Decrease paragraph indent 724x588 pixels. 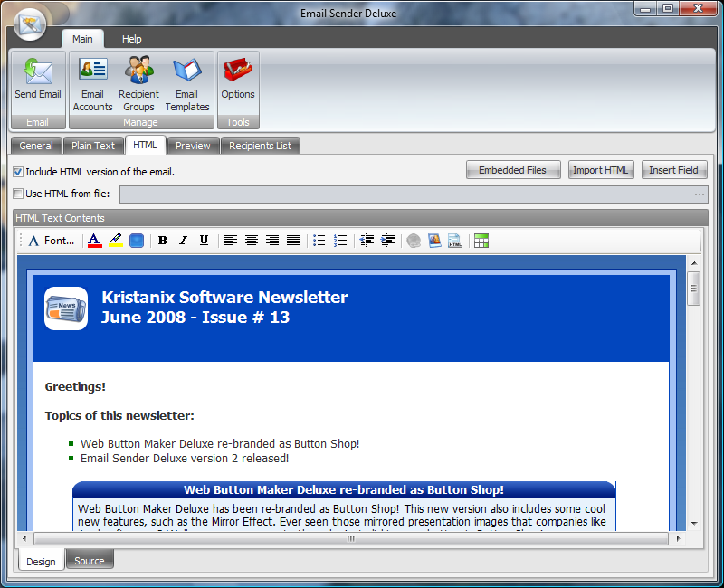click(367, 241)
